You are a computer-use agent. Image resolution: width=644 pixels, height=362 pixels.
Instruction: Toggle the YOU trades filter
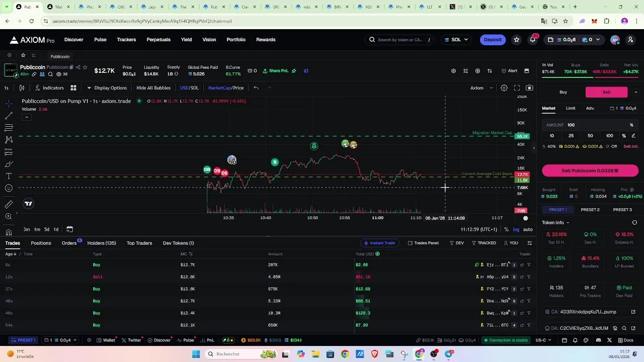pos(511,243)
